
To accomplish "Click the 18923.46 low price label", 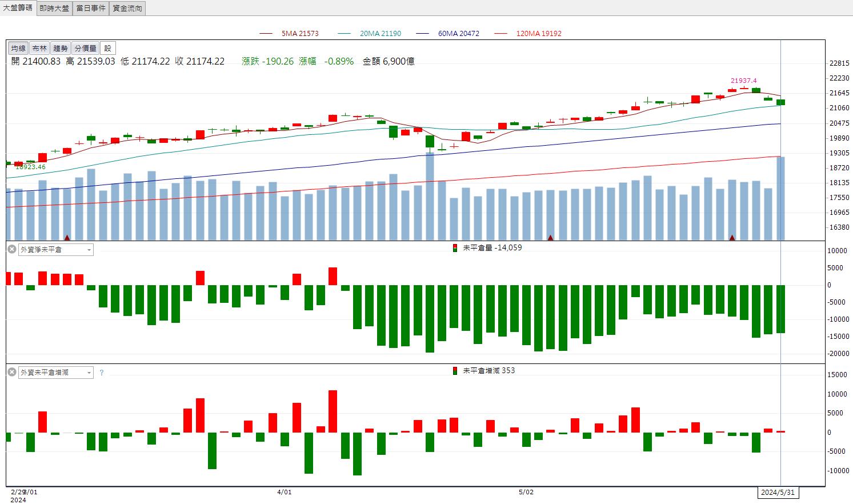I will (30, 167).
